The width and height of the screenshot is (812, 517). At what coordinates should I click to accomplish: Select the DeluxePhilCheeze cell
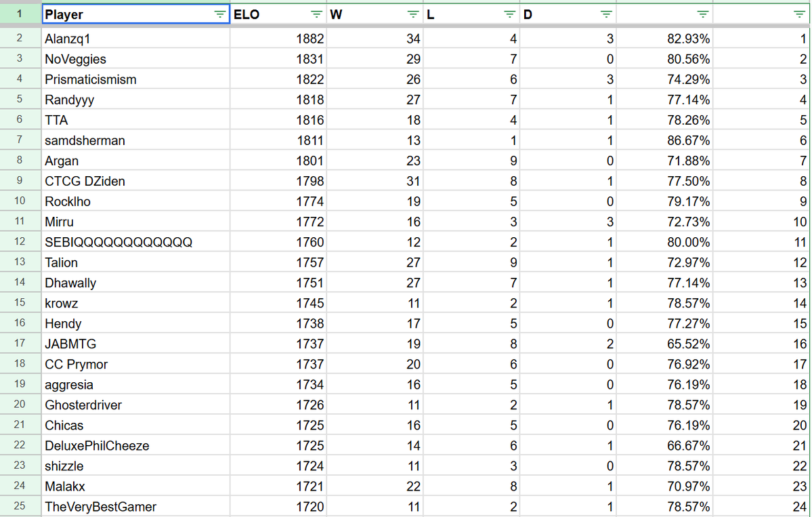pos(135,445)
